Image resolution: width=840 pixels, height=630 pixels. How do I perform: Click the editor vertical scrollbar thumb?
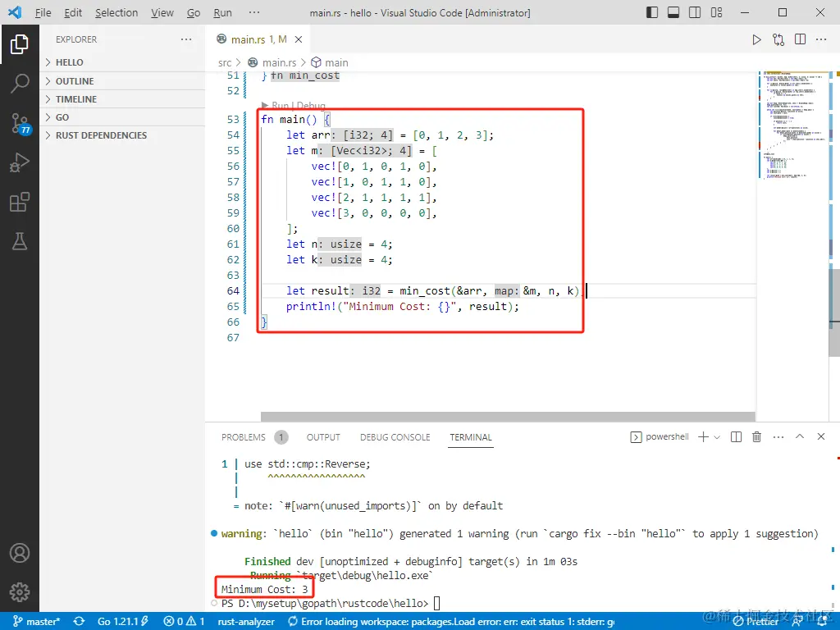point(834,313)
